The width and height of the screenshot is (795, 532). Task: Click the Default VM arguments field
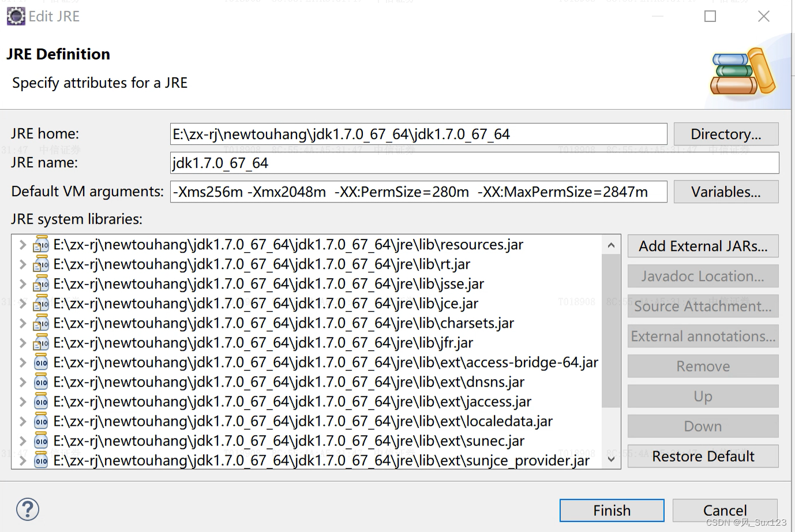pyautogui.click(x=418, y=192)
